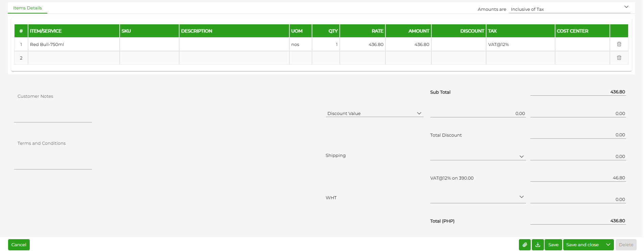Click the ITEM/SERVICE column header
Screen dimensions: 644x251
[74, 31]
